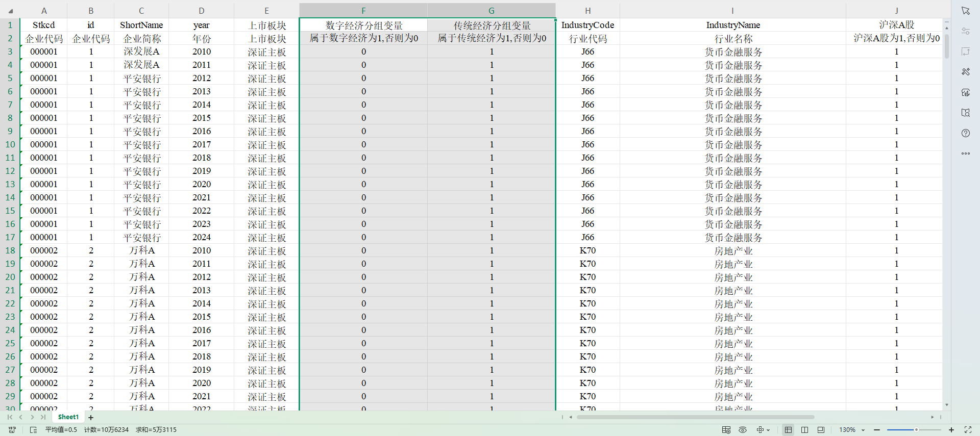980x436 pixels.
Task: Open the book search icon in the sidebar
Action: point(965,113)
